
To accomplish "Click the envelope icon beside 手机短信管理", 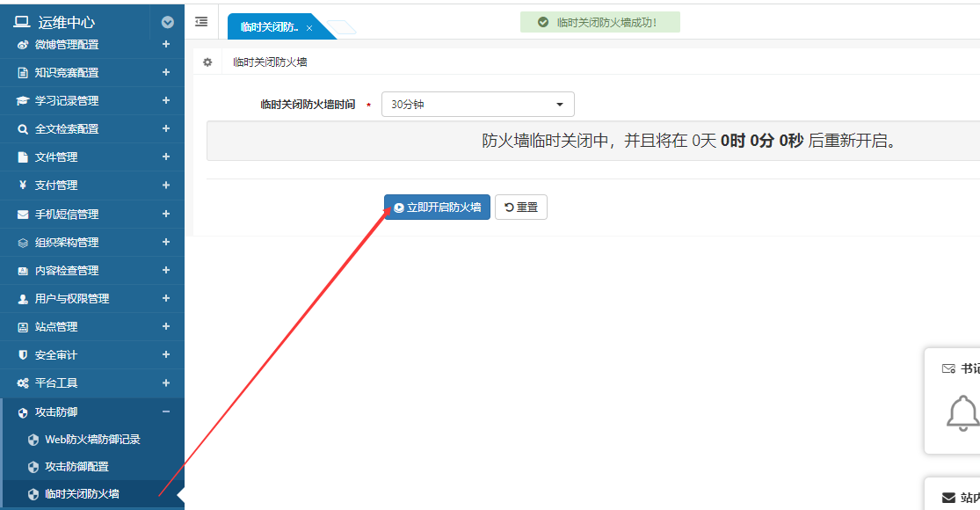I will (x=23, y=215).
